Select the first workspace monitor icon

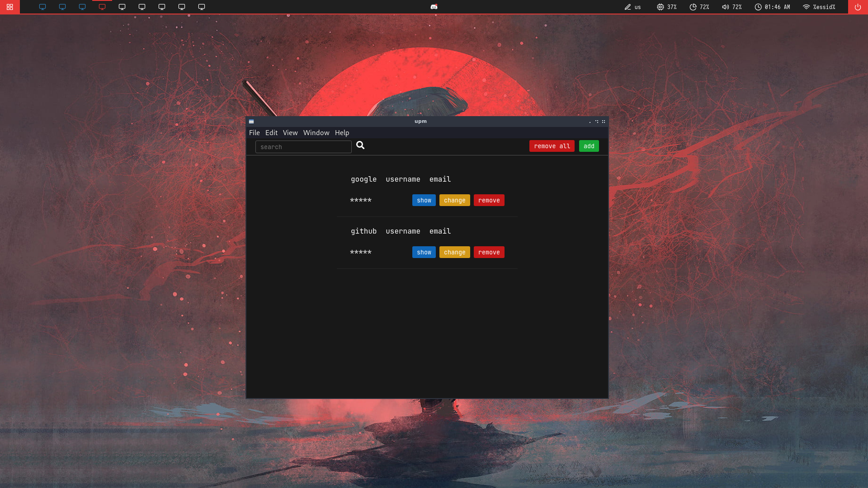[x=42, y=7]
